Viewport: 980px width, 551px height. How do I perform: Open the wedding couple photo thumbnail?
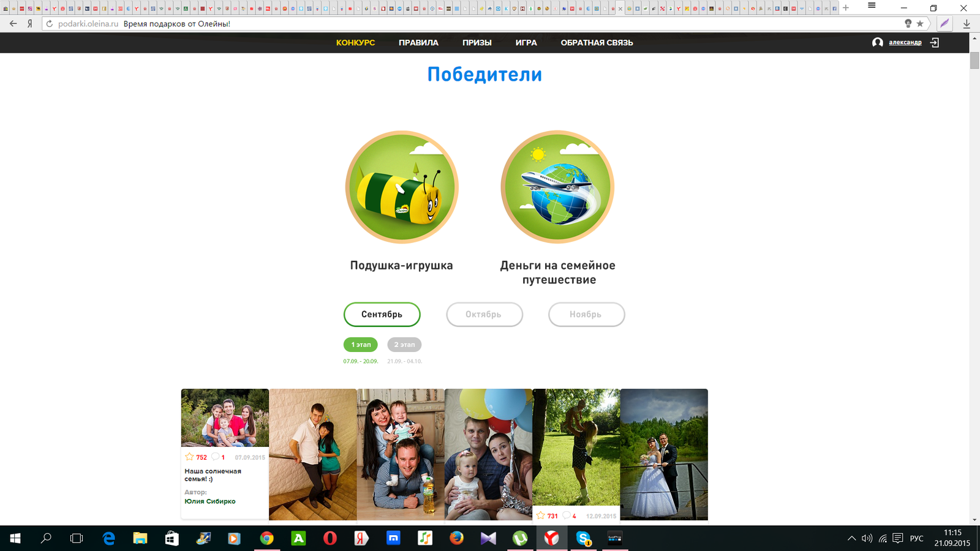[x=664, y=454]
